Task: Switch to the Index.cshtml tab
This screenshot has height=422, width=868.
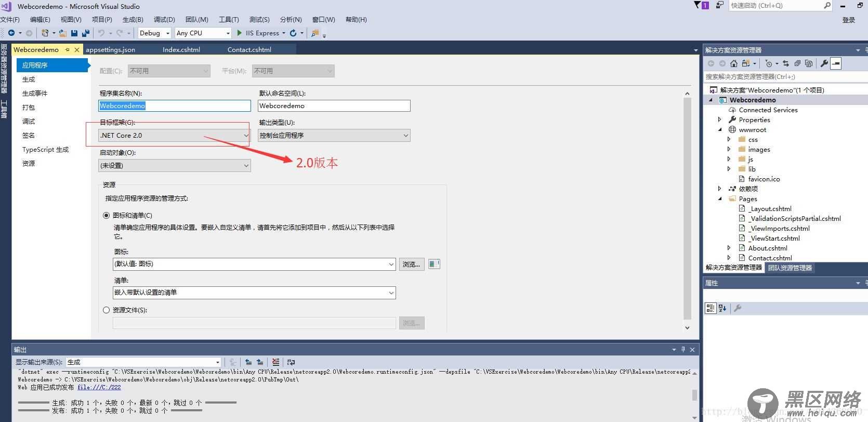Action: coord(181,50)
